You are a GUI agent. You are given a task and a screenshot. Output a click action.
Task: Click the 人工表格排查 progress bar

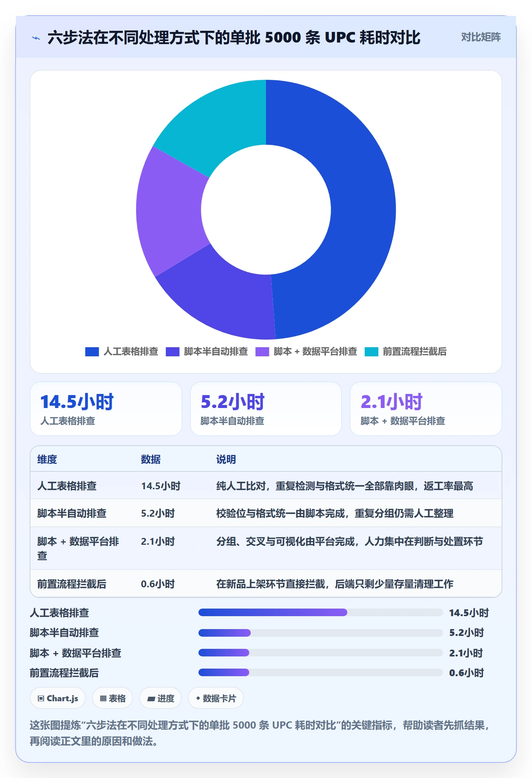(321, 612)
